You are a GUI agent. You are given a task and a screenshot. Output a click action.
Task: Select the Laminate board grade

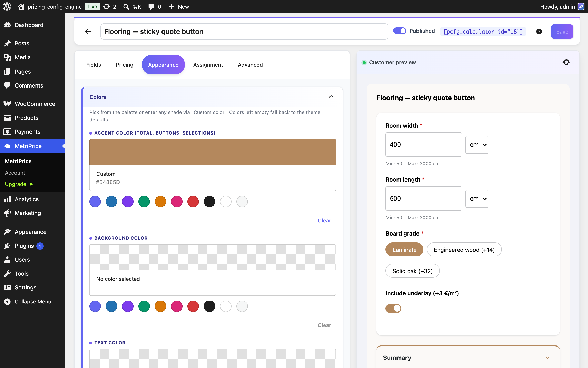pos(404,249)
